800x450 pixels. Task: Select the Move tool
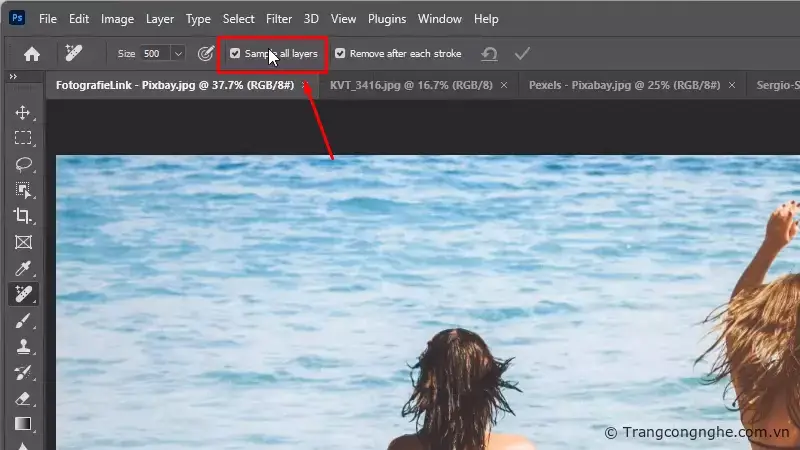(22, 112)
